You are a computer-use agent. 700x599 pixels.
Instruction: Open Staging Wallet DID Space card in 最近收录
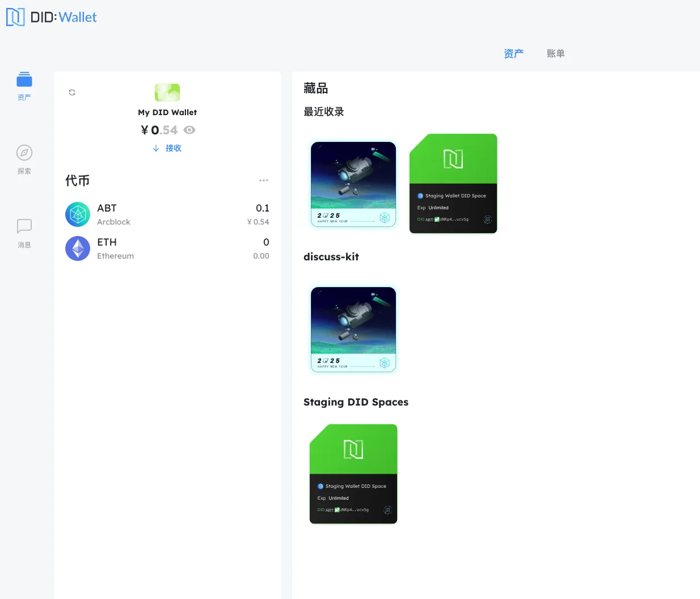coord(453,184)
